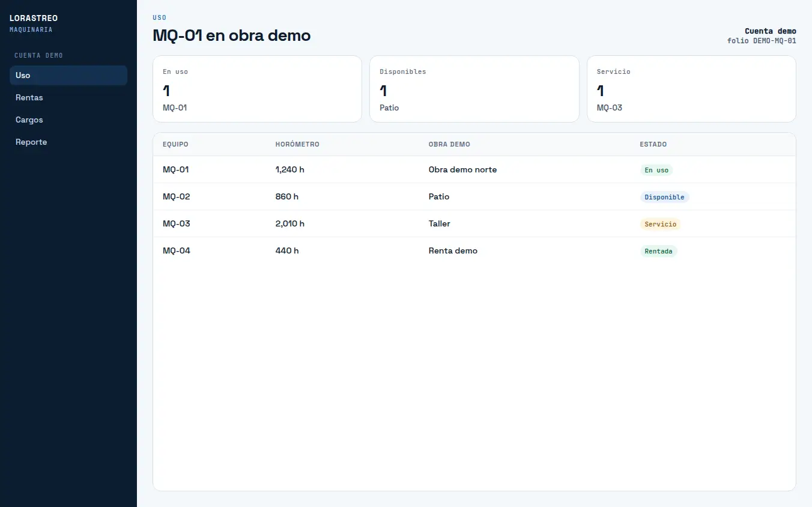Click the folio DEMO-MQ-01 text

pos(762,41)
